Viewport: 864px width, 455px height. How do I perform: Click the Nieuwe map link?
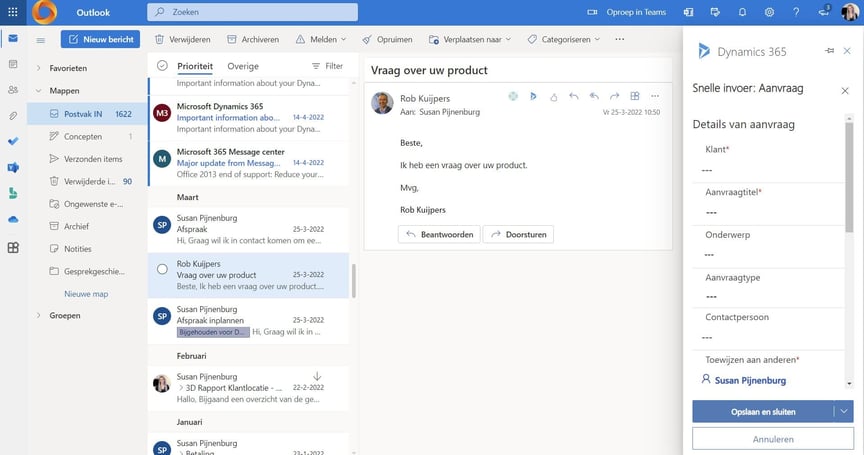pyautogui.click(x=86, y=294)
